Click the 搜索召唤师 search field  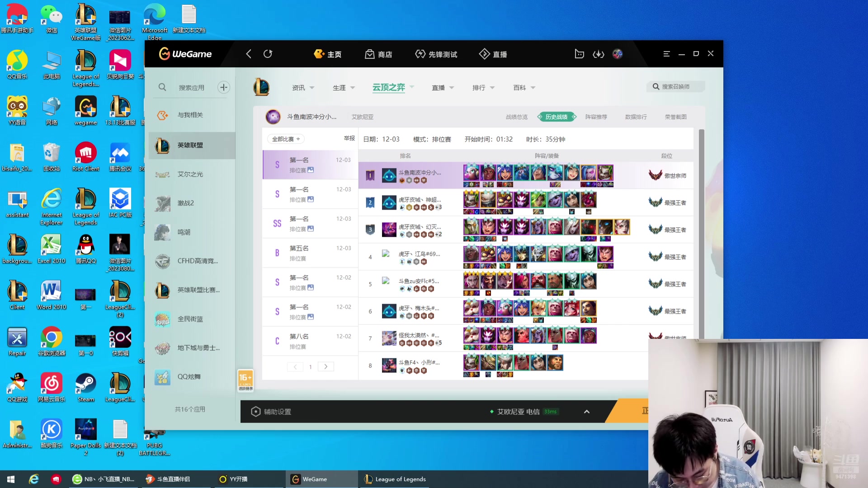[675, 86]
